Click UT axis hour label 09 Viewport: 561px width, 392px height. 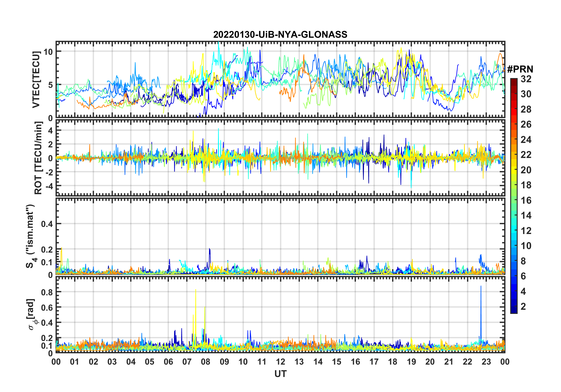tap(224, 362)
